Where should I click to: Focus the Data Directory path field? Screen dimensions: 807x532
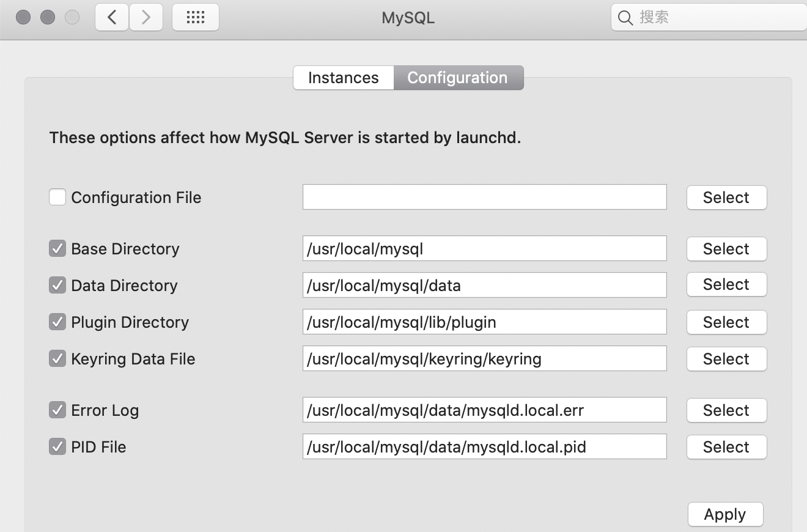point(484,286)
